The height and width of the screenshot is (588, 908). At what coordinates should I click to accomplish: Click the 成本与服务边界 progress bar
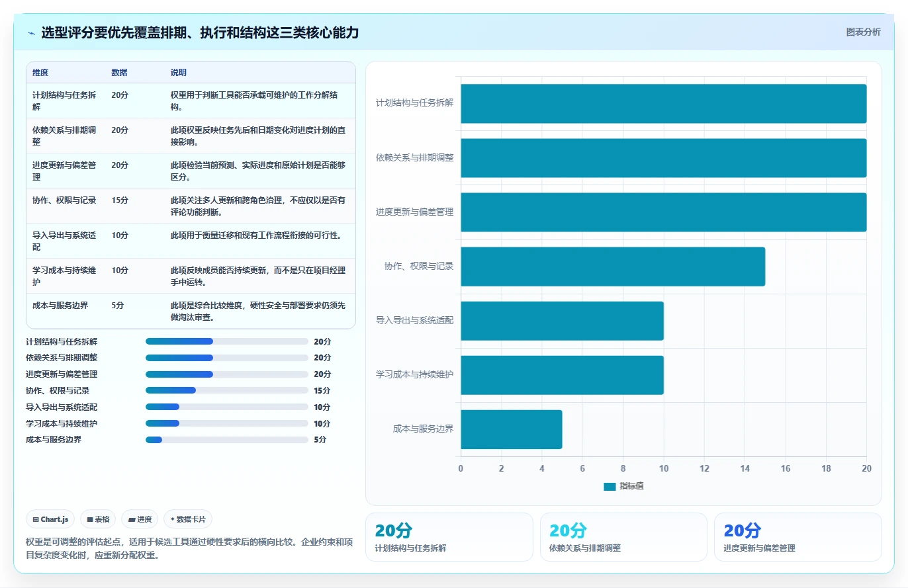pyautogui.click(x=227, y=440)
